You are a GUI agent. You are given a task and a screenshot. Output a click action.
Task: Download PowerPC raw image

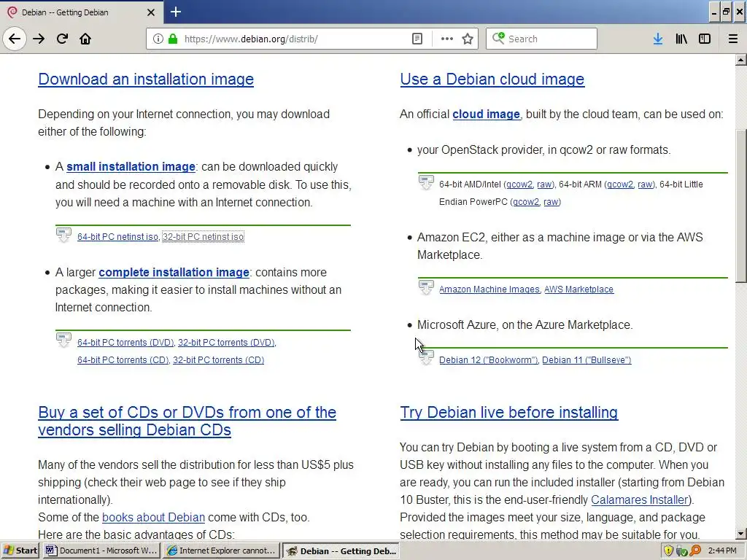pos(551,202)
